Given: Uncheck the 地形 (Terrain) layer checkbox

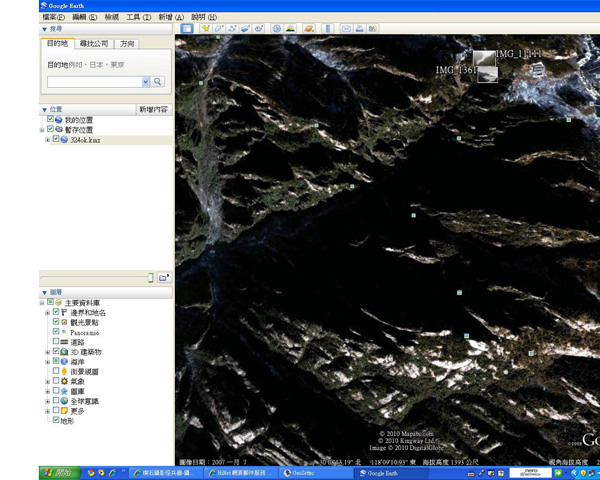Looking at the screenshot, I should coord(56,420).
